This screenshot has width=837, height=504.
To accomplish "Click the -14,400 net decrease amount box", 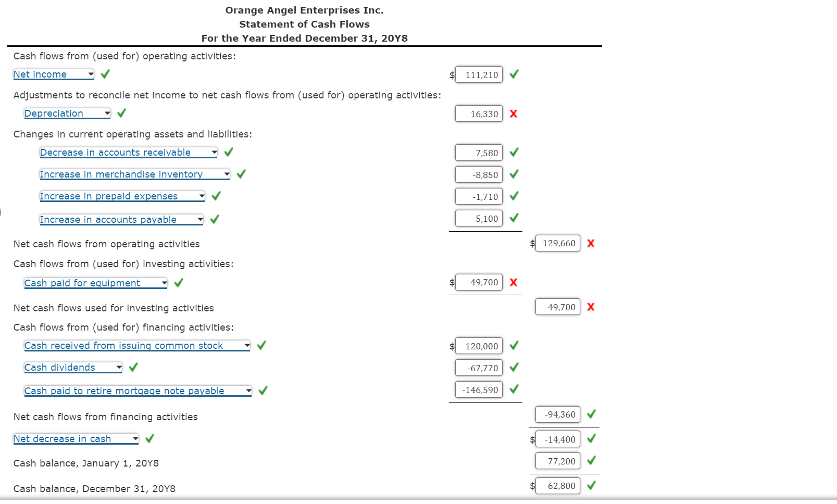I will [557, 439].
